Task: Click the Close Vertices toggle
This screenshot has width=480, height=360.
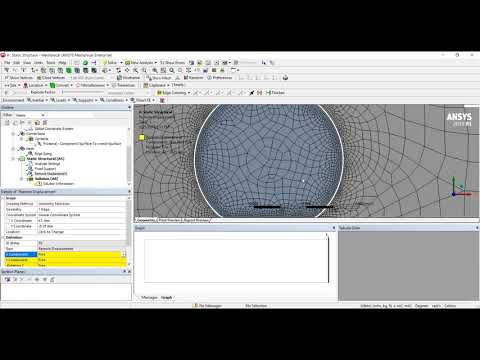Action: point(51,78)
